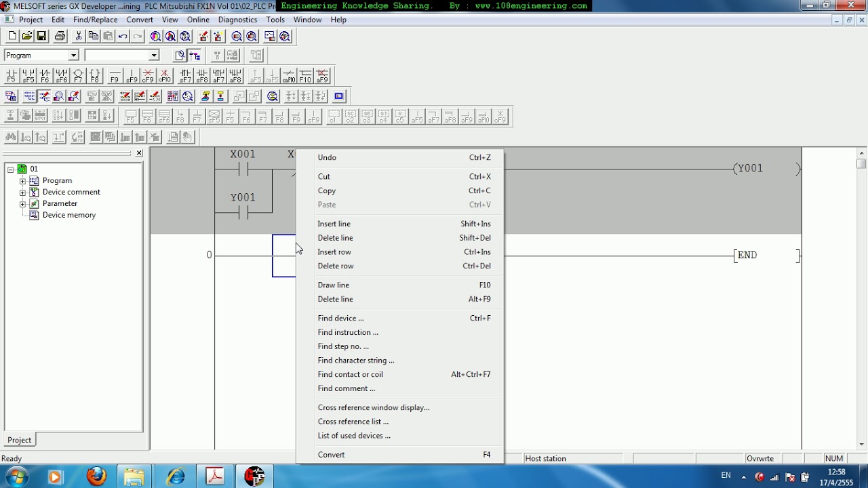This screenshot has height=488, width=868.
Task: Click the Cut scissors toolbar icon
Action: [79, 36]
